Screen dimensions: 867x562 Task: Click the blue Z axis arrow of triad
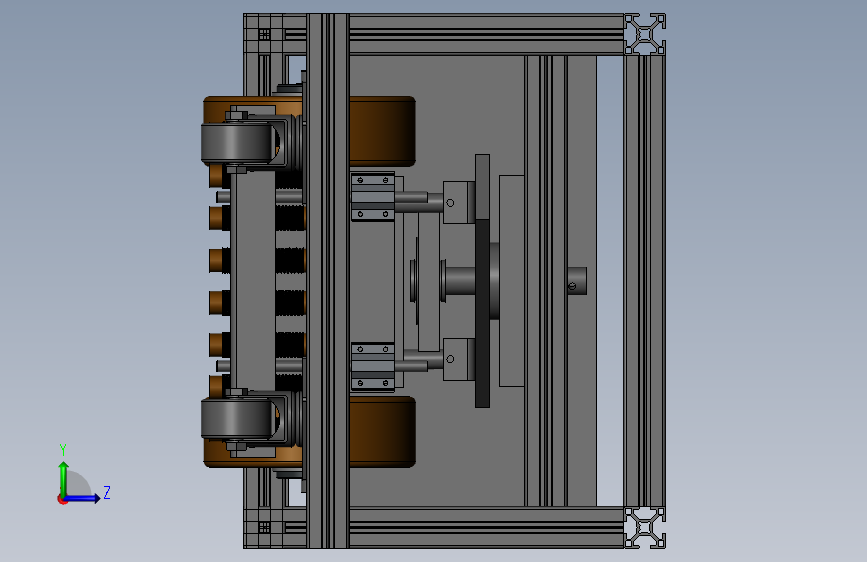pyautogui.click(x=83, y=498)
